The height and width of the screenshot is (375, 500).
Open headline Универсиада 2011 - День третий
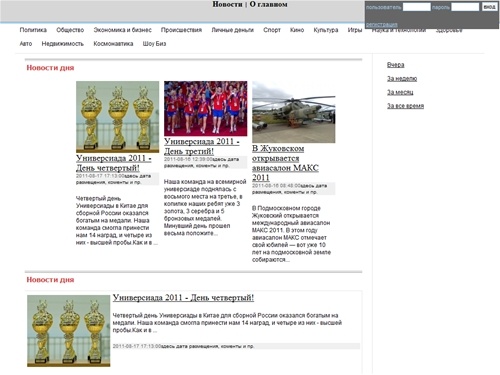tap(202, 146)
